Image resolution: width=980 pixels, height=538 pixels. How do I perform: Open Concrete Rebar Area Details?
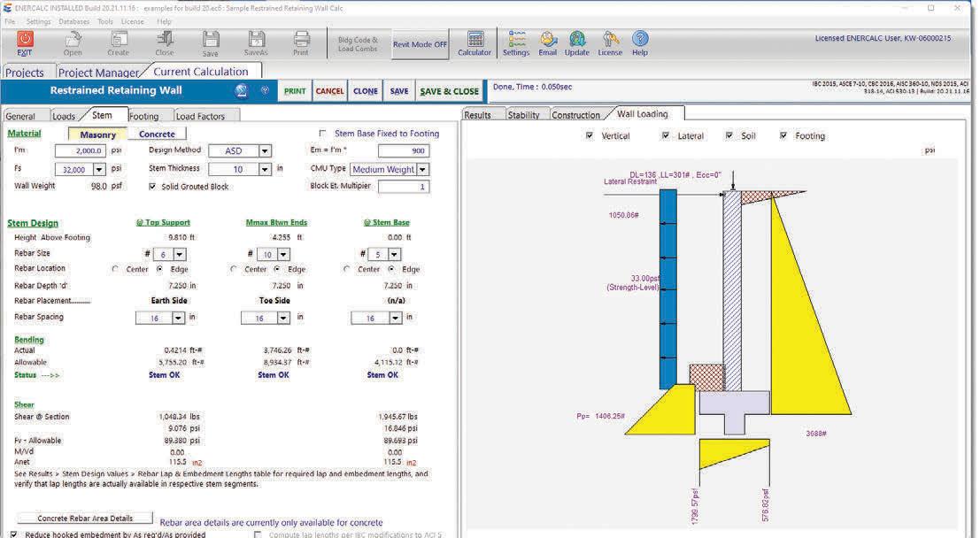pos(85,518)
